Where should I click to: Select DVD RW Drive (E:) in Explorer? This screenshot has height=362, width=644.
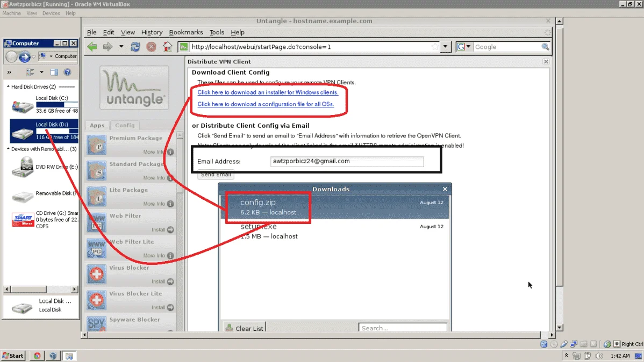coord(44,167)
